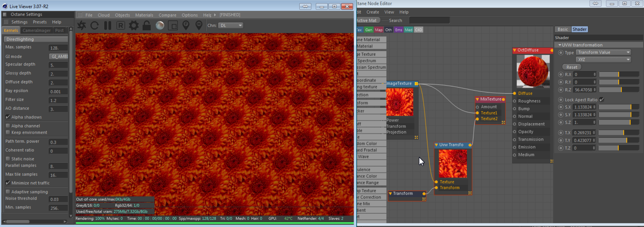Image resolution: width=644 pixels, height=227 pixels.
Task: Collapse the OctDiffuse node
Action: click(x=515, y=50)
